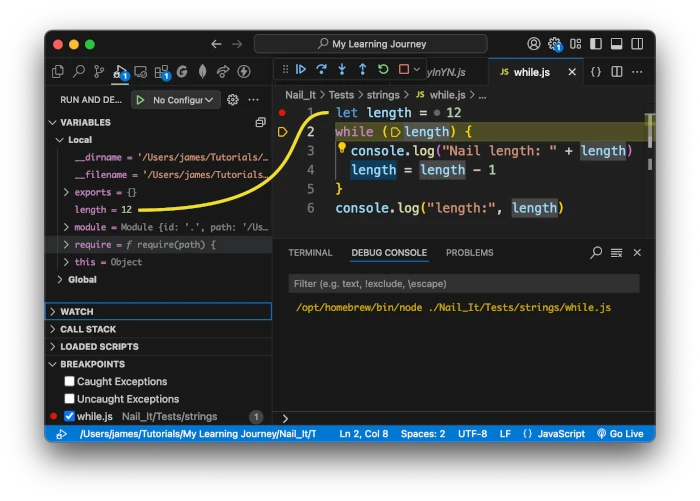Viewport: 700px width, 501px height.
Task: Click the curly braces editor action icon
Action: point(596,71)
